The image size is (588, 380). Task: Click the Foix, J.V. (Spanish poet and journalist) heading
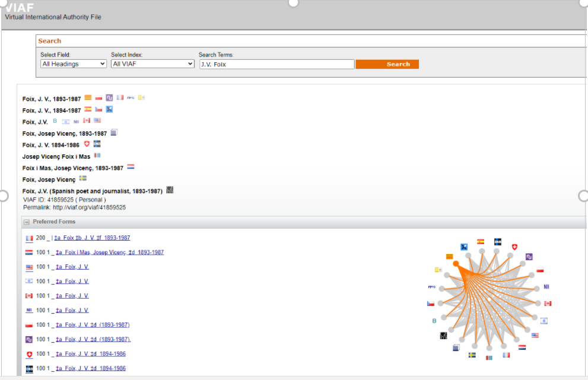point(92,191)
